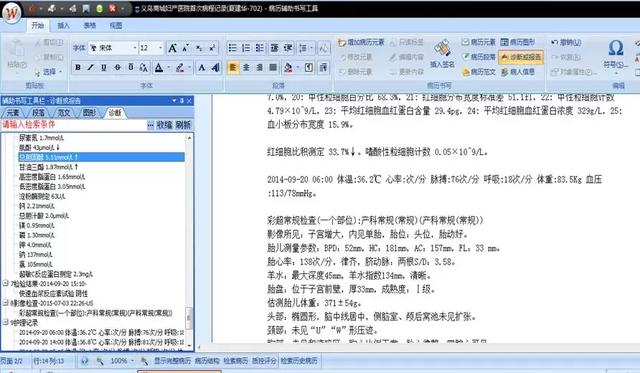Toggle bold formatting in the ribbon
This screenshot has height=373, width=640.
click(78, 67)
